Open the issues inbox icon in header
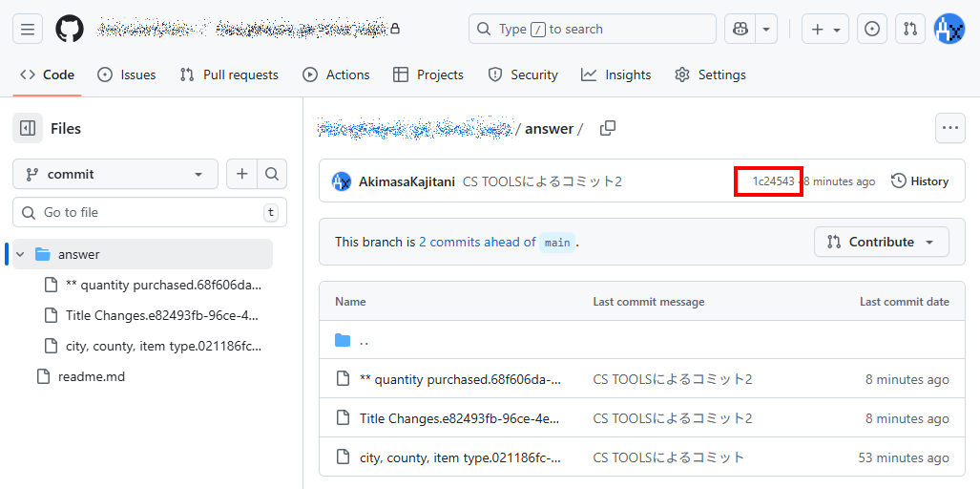The image size is (980, 489). (871, 29)
